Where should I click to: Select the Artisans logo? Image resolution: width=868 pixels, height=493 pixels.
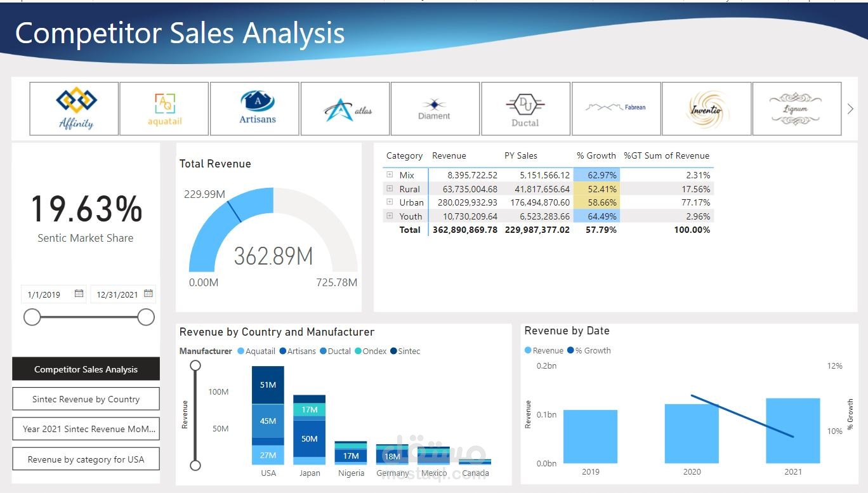(254, 108)
